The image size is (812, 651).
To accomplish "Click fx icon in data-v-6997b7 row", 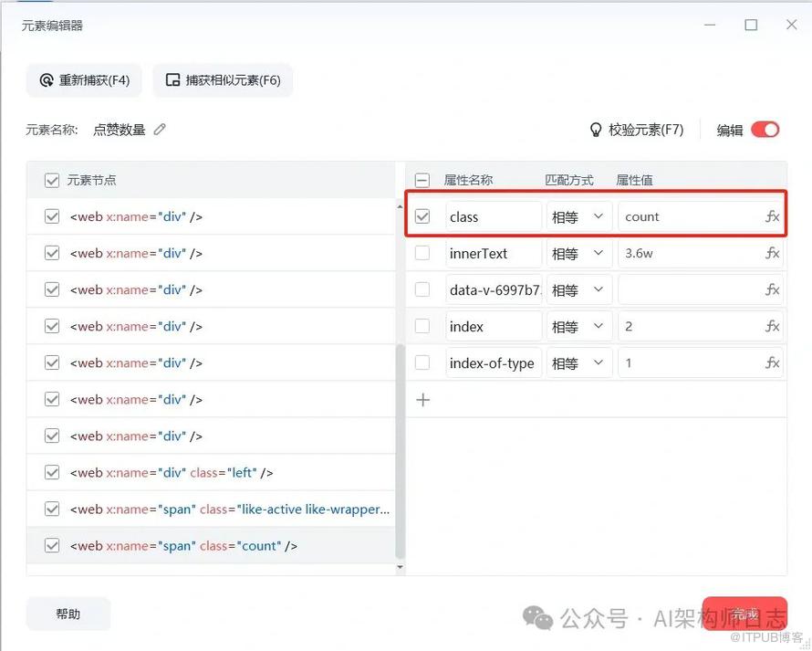I will (772, 289).
